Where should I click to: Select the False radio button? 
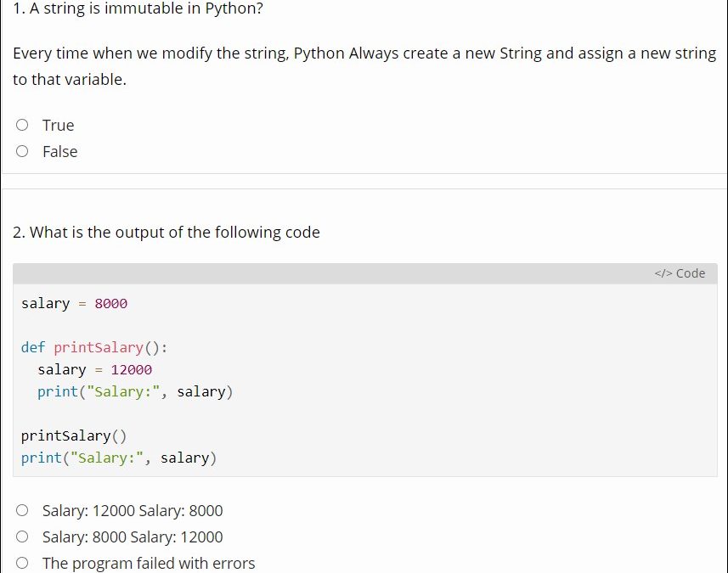point(23,152)
